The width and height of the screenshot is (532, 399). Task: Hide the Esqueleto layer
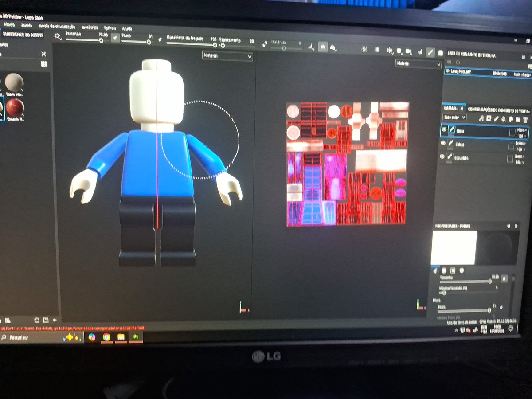442,156
